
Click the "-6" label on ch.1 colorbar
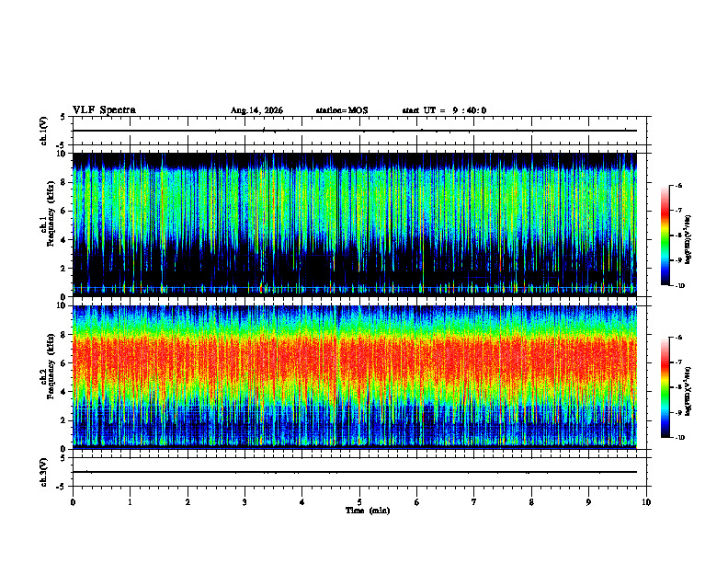coord(678,185)
